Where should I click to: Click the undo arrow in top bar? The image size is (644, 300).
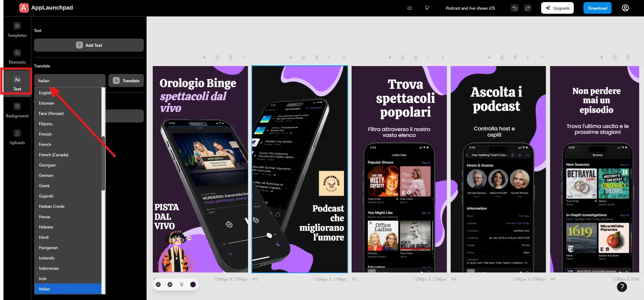point(514,8)
